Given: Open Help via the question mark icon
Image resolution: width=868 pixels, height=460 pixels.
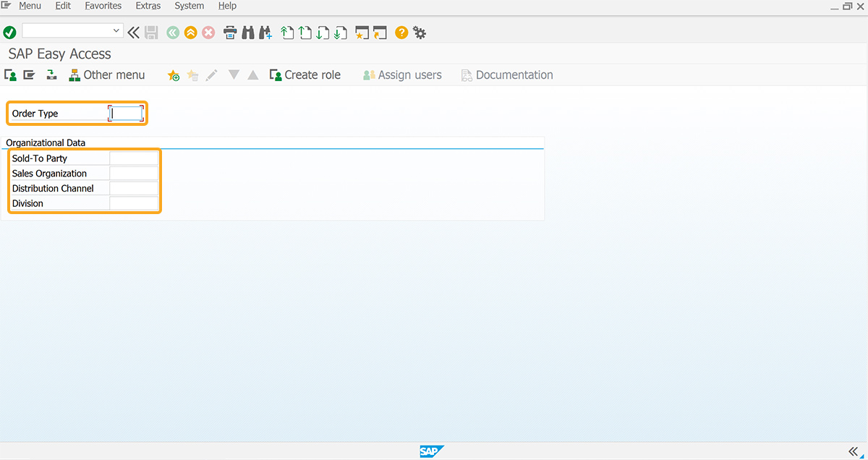Looking at the screenshot, I should coord(401,32).
